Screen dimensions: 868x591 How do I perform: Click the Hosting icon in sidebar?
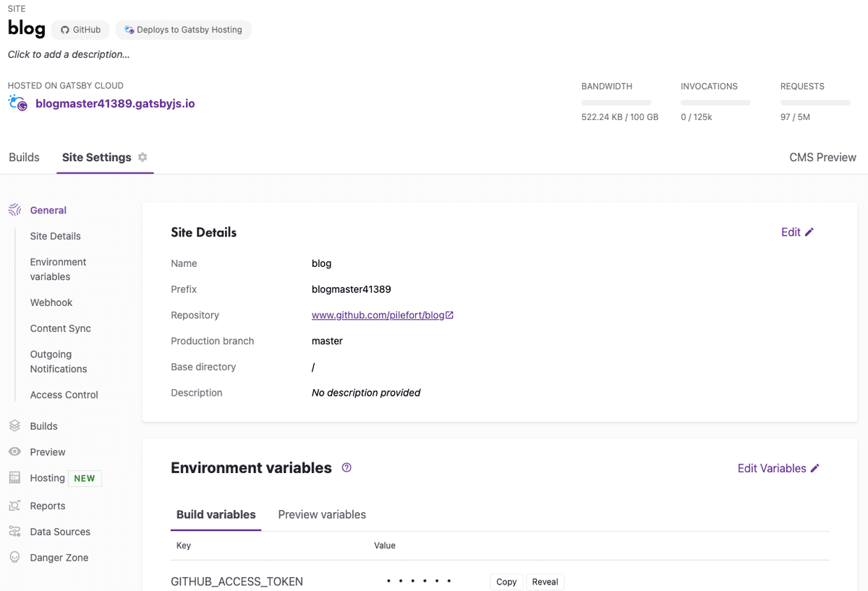point(14,478)
